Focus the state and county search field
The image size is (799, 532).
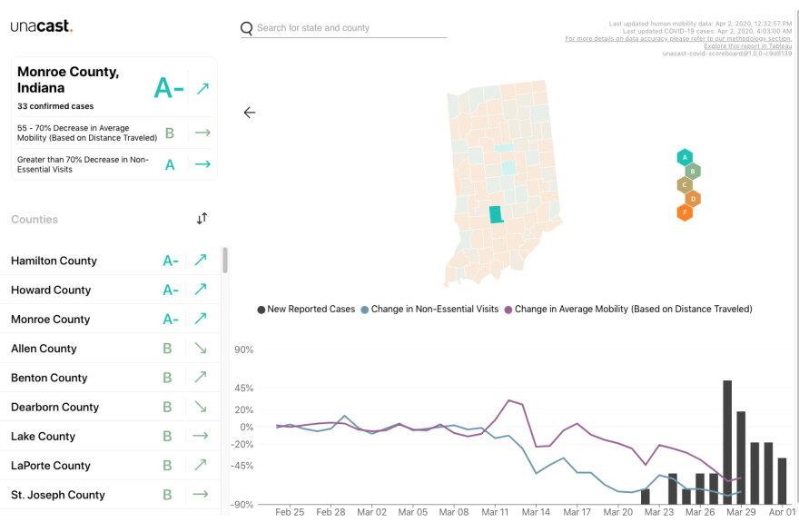[351, 28]
